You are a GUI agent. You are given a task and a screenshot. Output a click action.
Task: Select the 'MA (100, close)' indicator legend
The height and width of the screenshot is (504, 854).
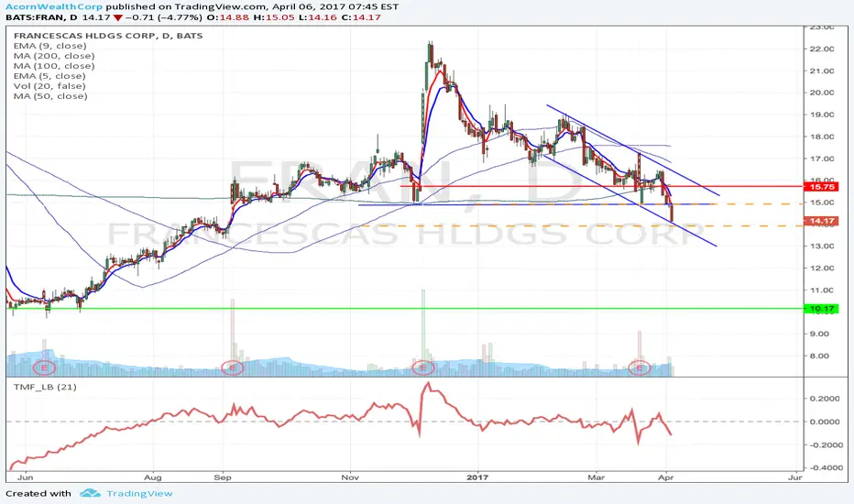coord(54,66)
